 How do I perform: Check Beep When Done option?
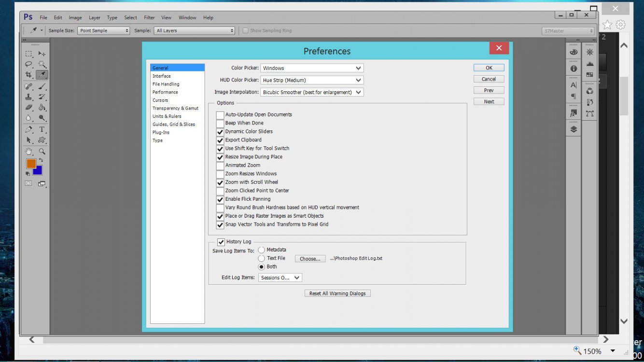point(220,123)
